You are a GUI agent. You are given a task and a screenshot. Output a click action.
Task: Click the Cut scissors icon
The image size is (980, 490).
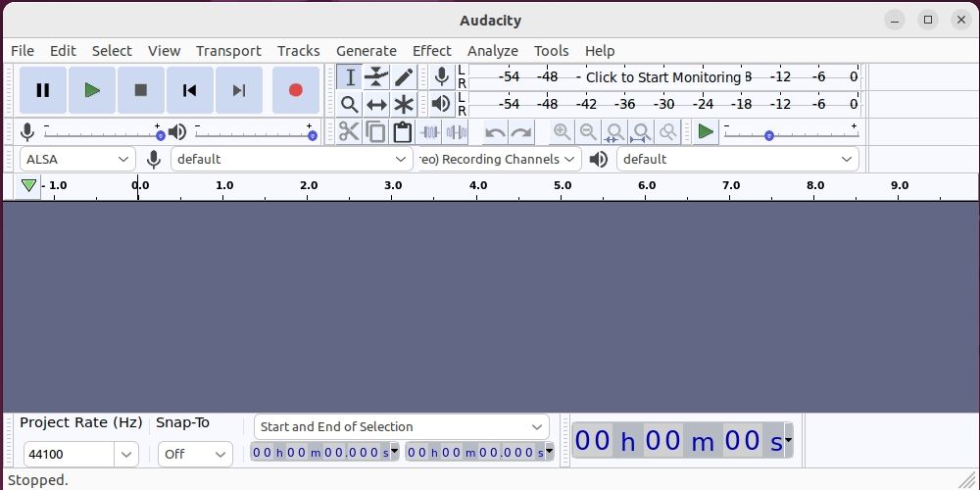[349, 132]
